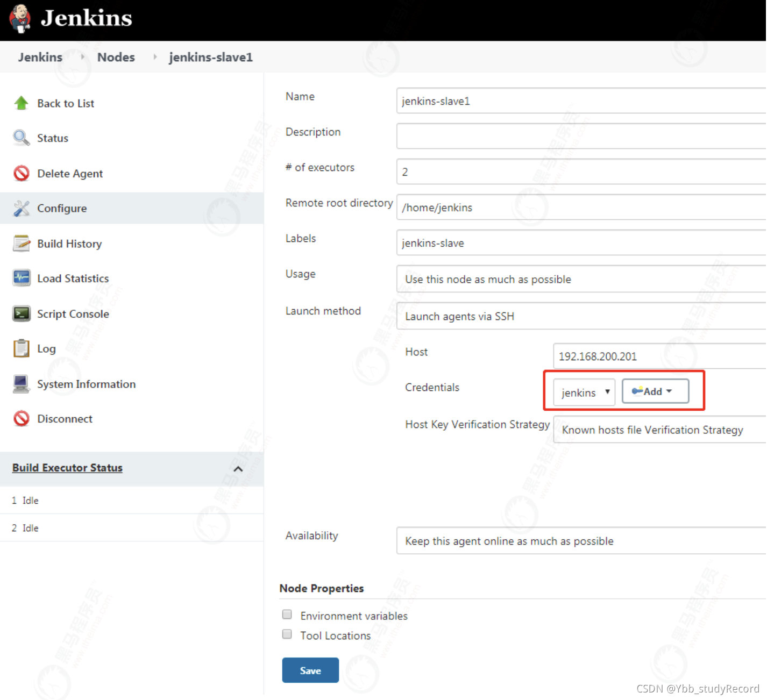Click the green Back to List arrow icon
The height and width of the screenshot is (700, 767).
tap(22, 103)
